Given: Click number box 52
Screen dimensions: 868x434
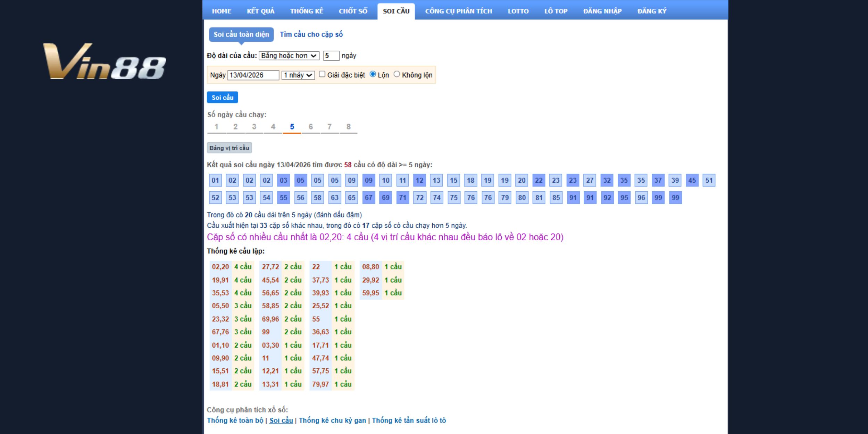Looking at the screenshot, I should 215,198.
